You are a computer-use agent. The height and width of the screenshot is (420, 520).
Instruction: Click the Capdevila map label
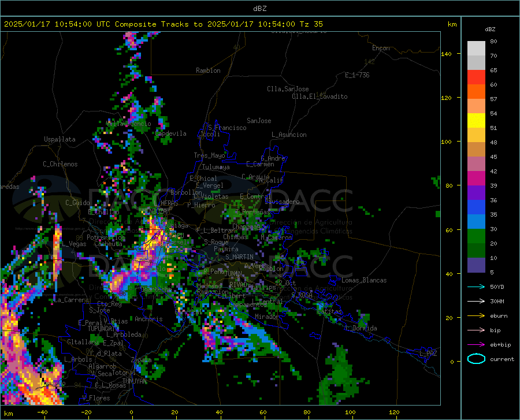pyautogui.click(x=170, y=133)
